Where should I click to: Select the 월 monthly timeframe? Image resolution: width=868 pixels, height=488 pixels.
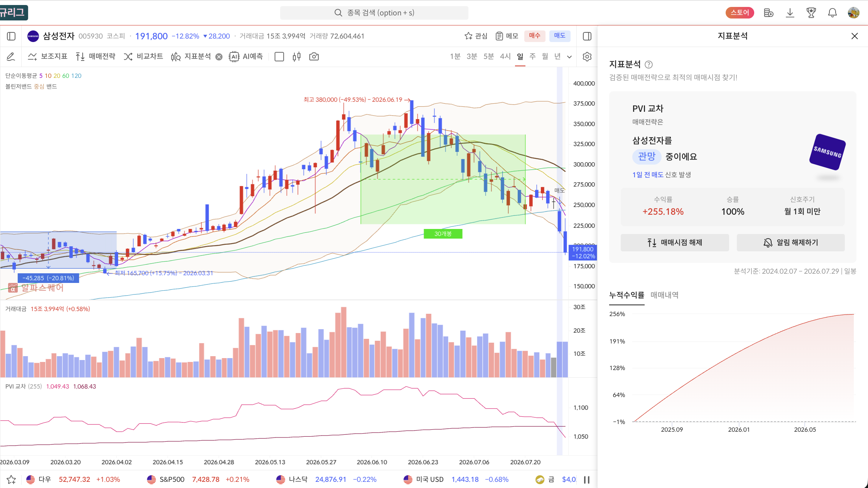click(x=545, y=57)
